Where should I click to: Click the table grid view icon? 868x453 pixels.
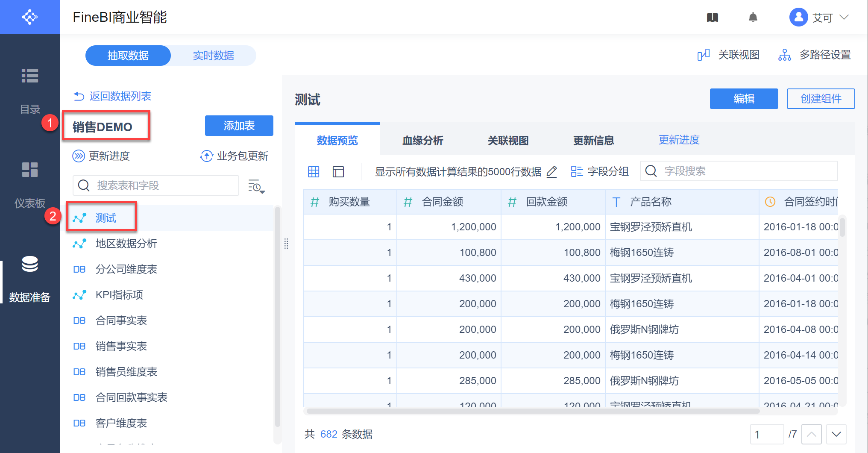pyautogui.click(x=314, y=172)
